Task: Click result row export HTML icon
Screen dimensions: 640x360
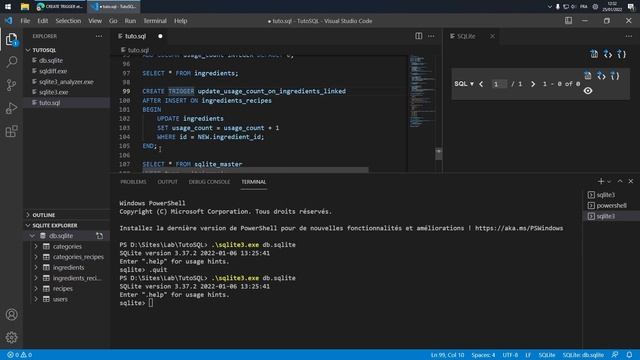Action: (x=601, y=76)
